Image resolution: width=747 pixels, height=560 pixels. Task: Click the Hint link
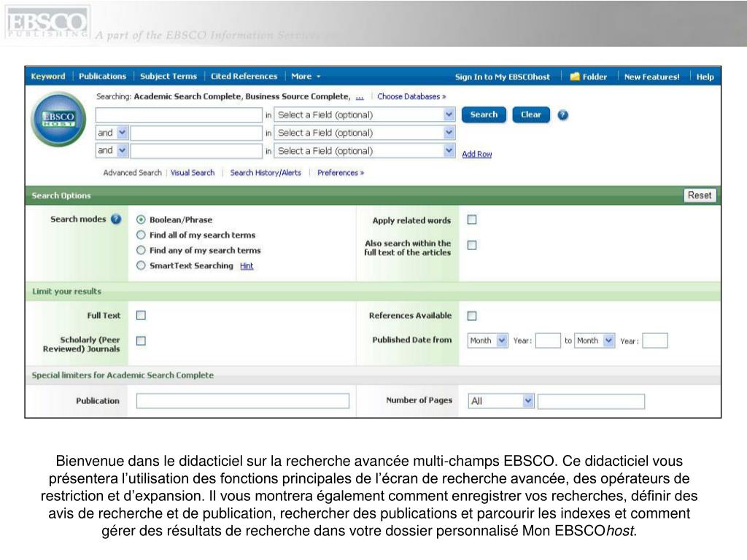pos(247,265)
